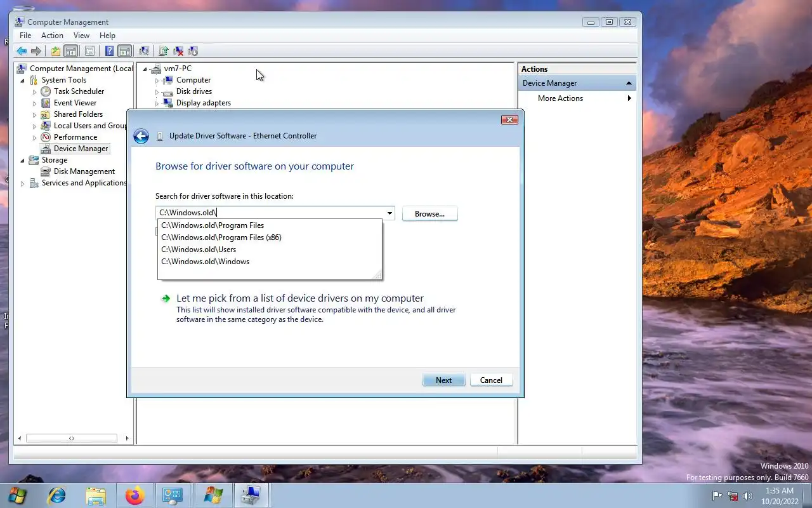Open the File menu
Screen dimensions: 812x508
click(x=25, y=36)
